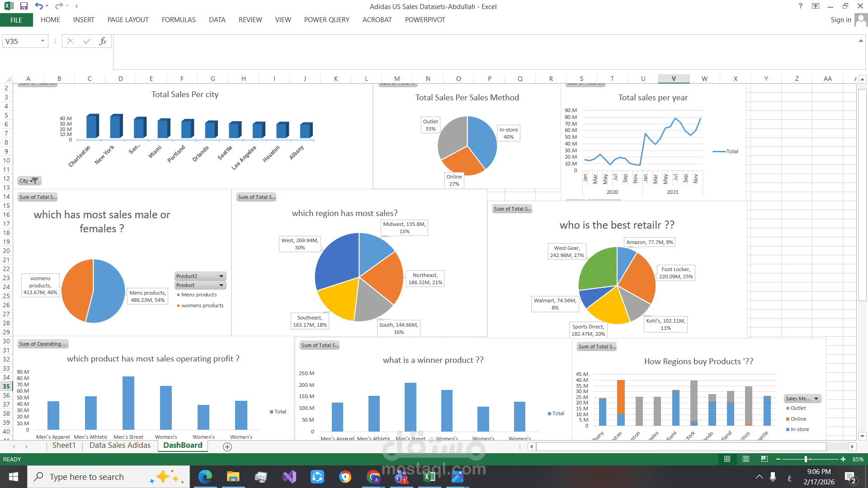Open the Windows Start menu

(14, 477)
